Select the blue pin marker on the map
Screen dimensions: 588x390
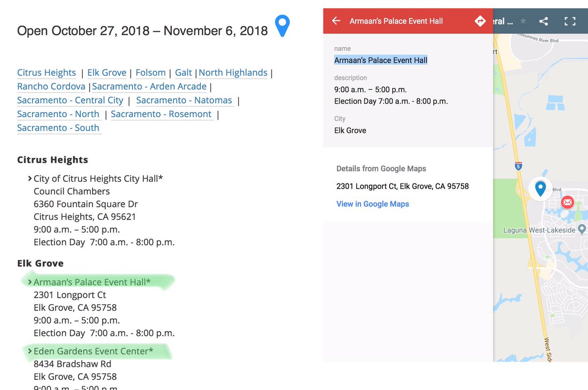point(540,188)
